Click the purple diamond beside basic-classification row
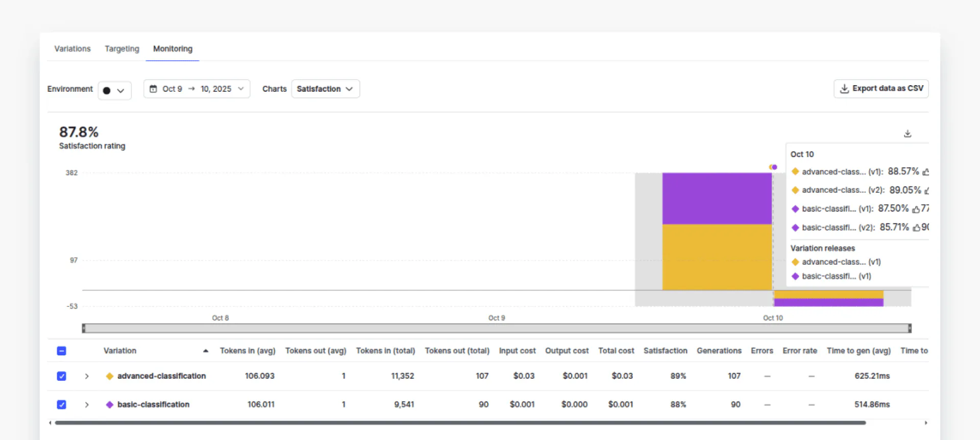The height and width of the screenshot is (440, 980). (x=109, y=405)
